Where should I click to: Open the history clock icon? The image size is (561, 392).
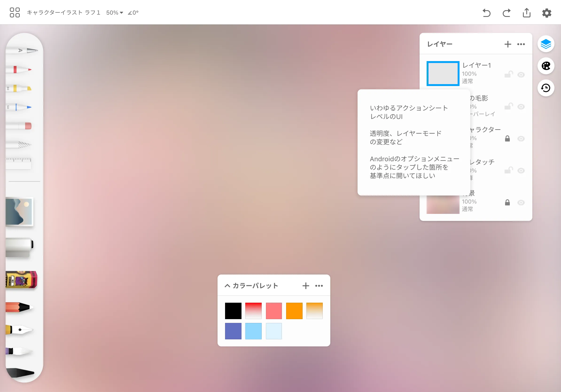pyautogui.click(x=545, y=88)
